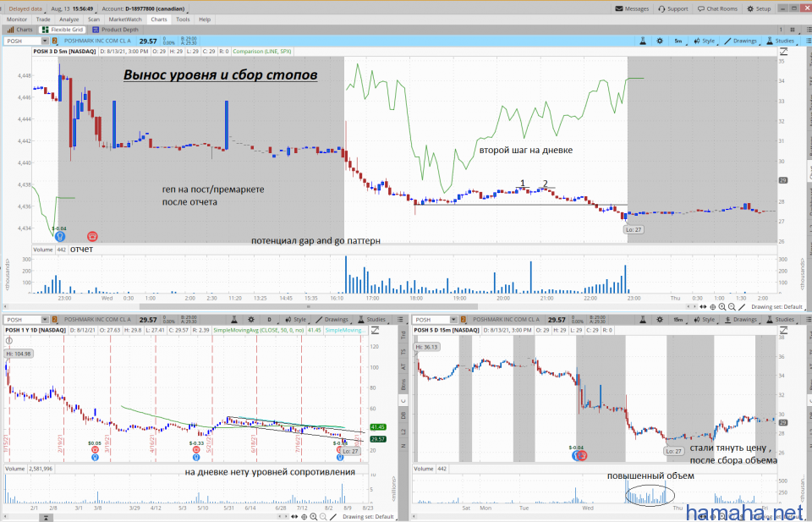The image size is (812, 522).
Task: Switch to the MarketWatch tab
Action: pos(125,19)
